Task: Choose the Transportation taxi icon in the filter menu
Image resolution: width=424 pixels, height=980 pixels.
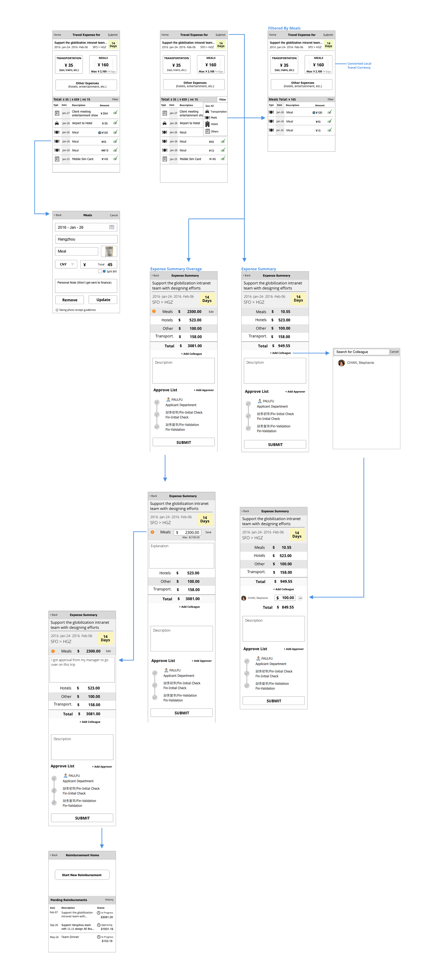Action: click(207, 112)
